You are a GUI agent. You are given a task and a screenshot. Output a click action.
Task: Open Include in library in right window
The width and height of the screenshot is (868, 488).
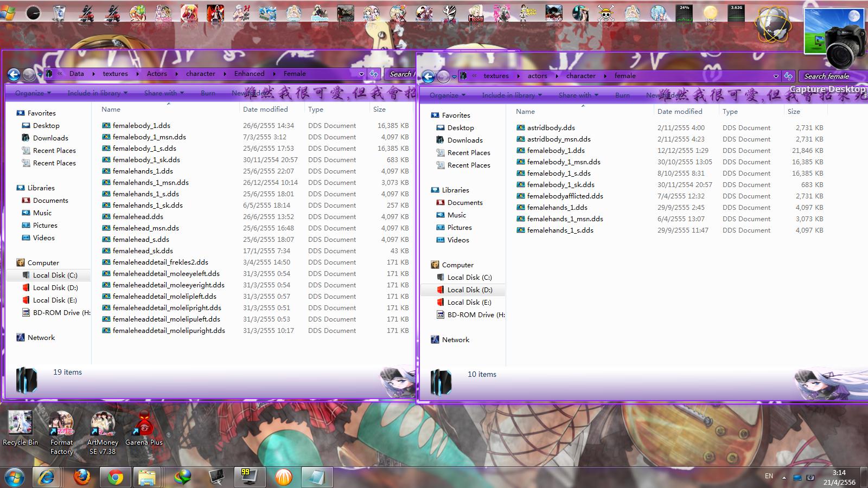[x=512, y=95]
